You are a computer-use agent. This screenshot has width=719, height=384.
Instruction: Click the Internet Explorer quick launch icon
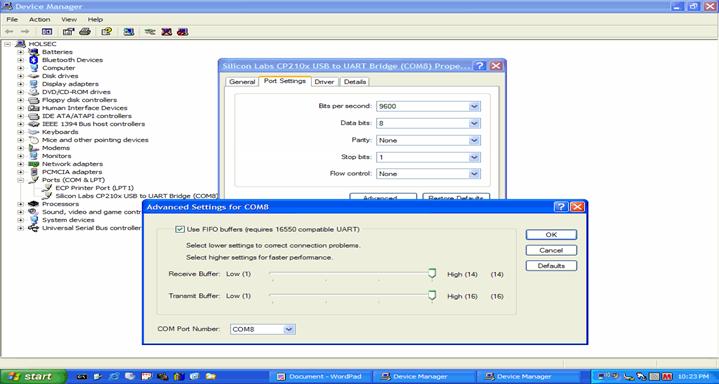point(114,376)
